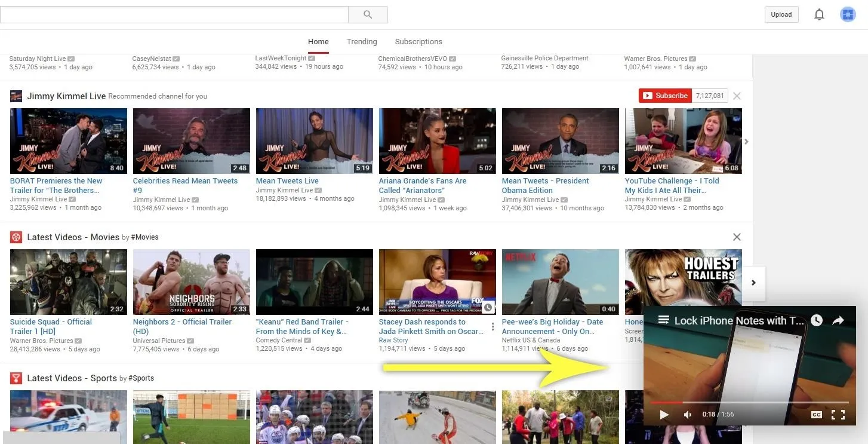Seek on the mini player progress bar
Screen dimensions: 868x444
[750, 403]
